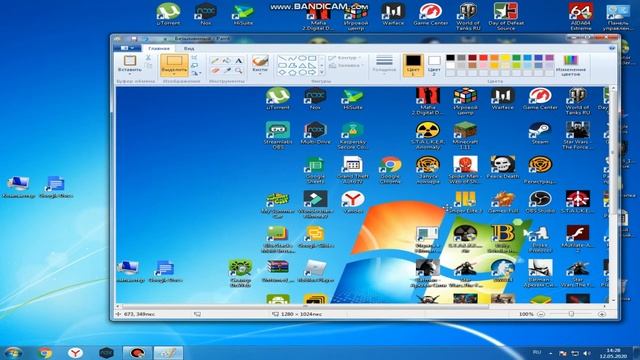Click the AIDA64 Extreme desktop icon

point(580,16)
